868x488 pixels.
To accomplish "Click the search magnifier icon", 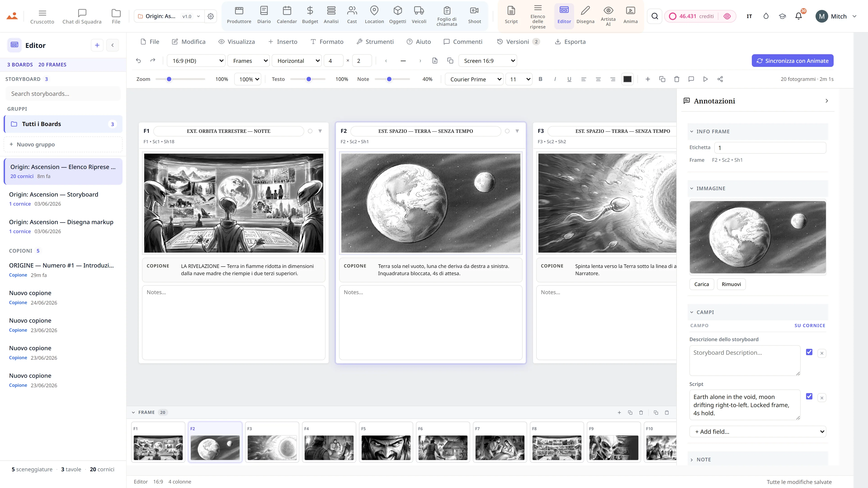I will click(654, 16).
